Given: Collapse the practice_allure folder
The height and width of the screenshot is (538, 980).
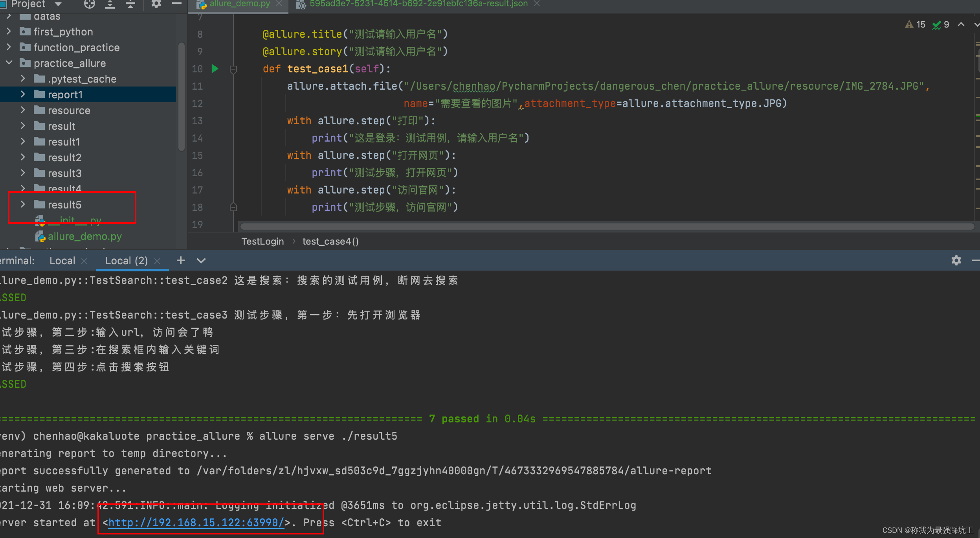Looking at the screenshot, I should pyautogui.click(x=9, y=63).
